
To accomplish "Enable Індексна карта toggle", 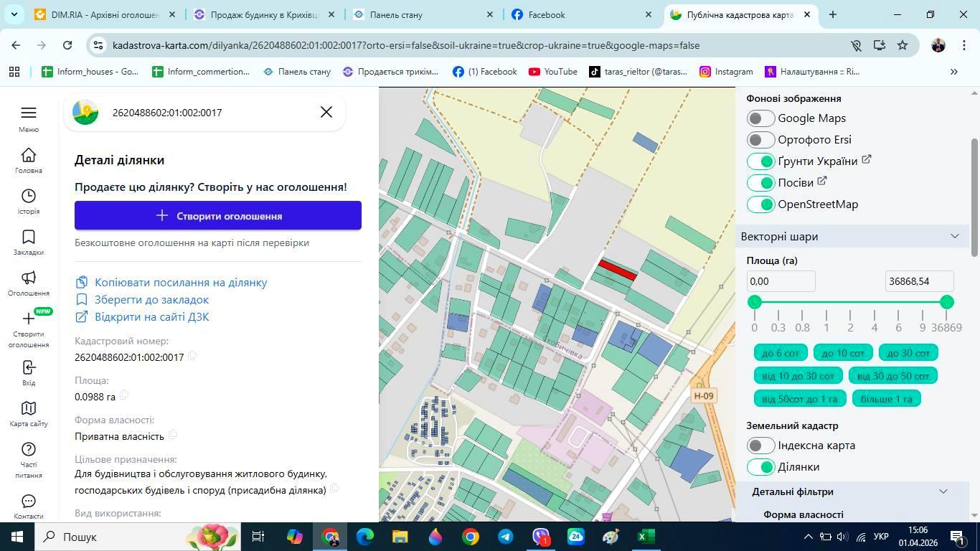I will coord(760,446).
